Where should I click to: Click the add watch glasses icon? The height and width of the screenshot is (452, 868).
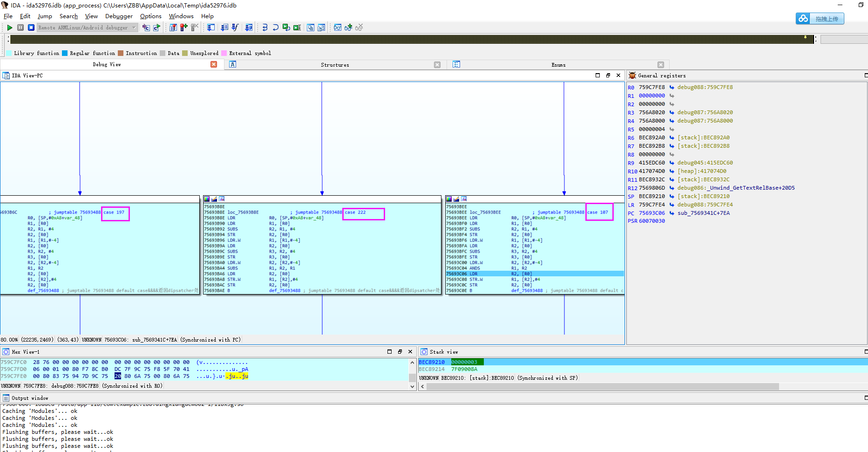[x=348, y=27]
